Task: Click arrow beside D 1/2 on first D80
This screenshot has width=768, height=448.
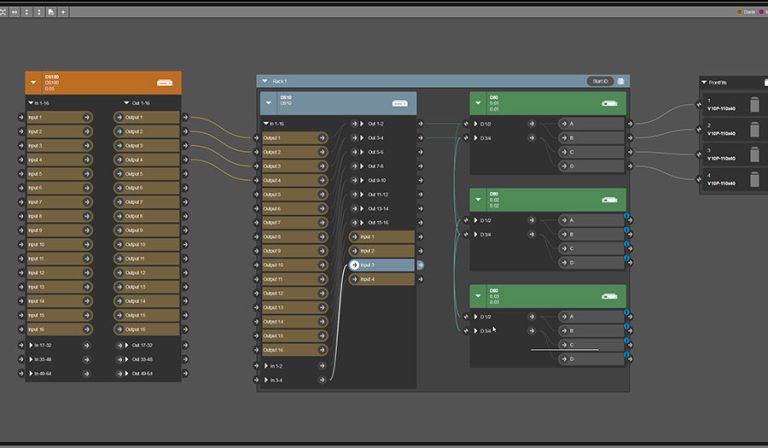Action: [x=532, y=124]
